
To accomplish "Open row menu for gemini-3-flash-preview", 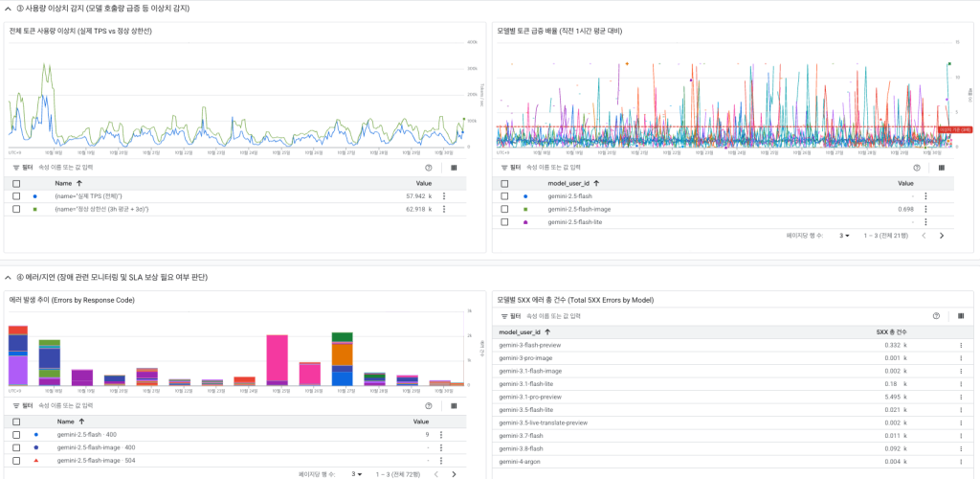I will click(x=961, y=345).
